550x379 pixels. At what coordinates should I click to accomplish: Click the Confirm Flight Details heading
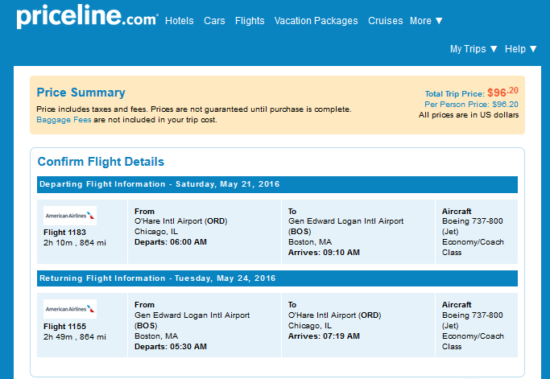point(101,162)
